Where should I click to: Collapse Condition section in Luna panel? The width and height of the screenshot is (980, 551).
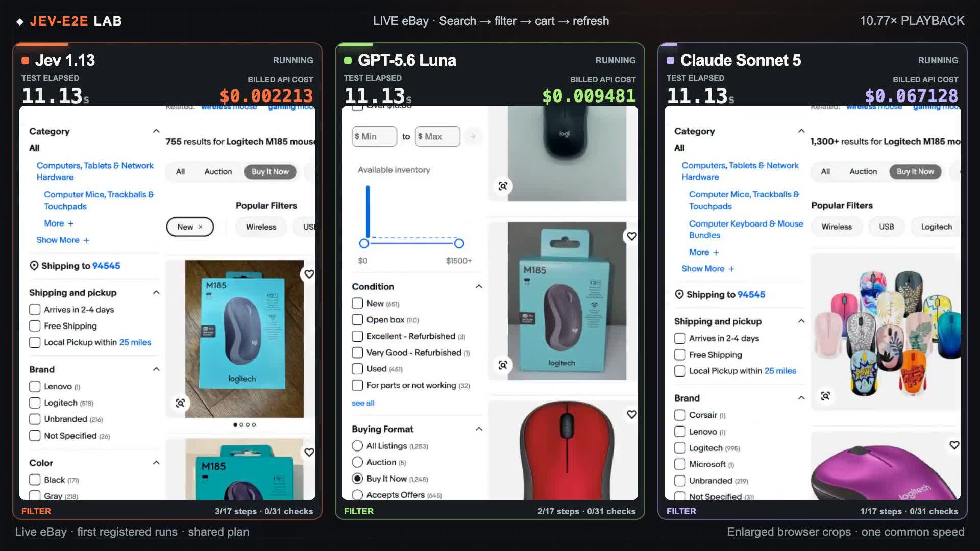[479, 286]
